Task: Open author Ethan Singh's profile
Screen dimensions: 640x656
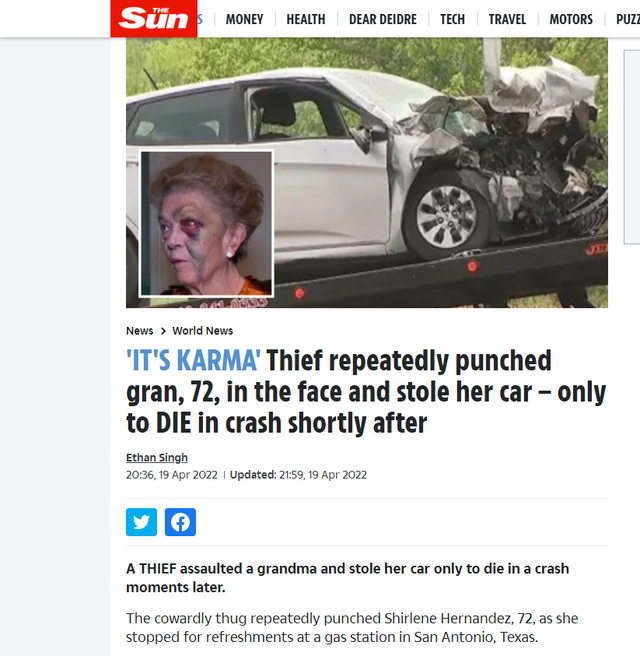Action: pos(157,458)
